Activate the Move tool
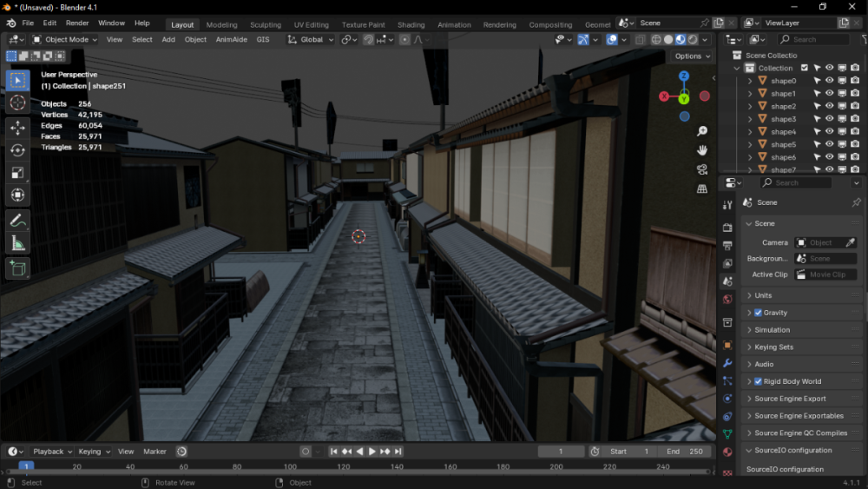The width and height of the screenshot is (868, 489). (x=17, y=128)
